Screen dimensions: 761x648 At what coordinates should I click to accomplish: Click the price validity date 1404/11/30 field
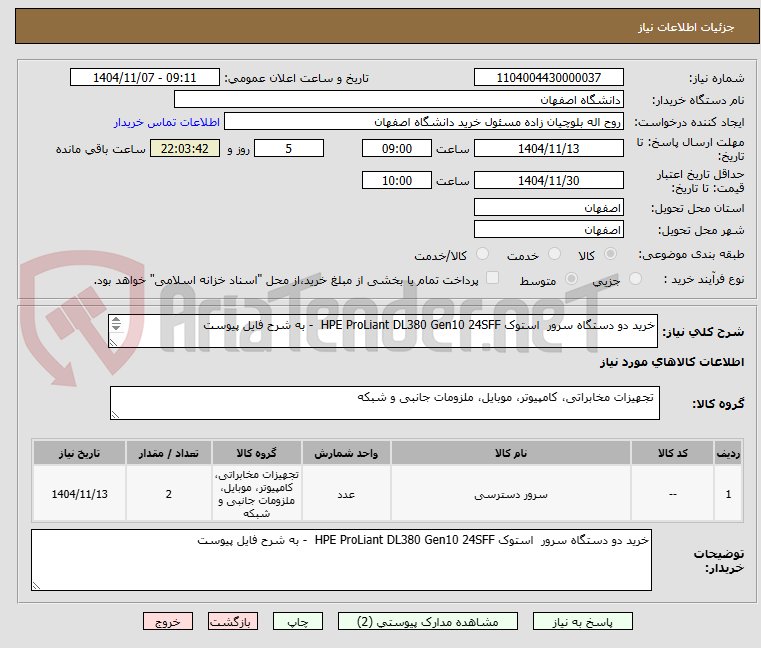coord(548,181)
